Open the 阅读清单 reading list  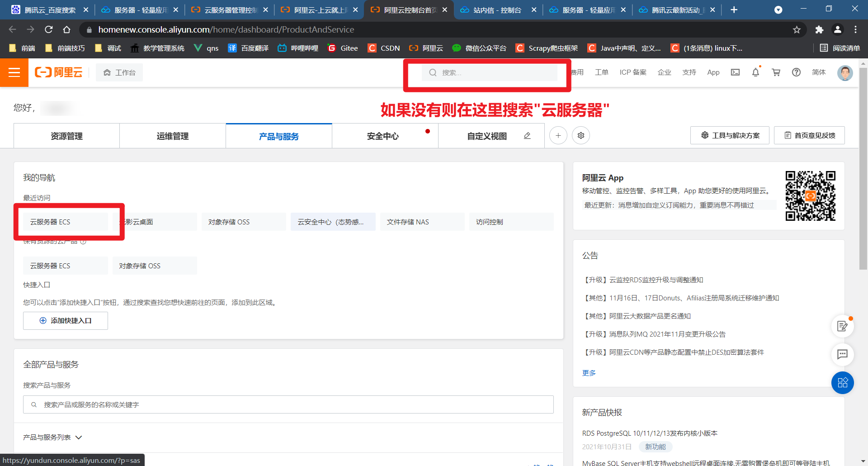point(840,48)
